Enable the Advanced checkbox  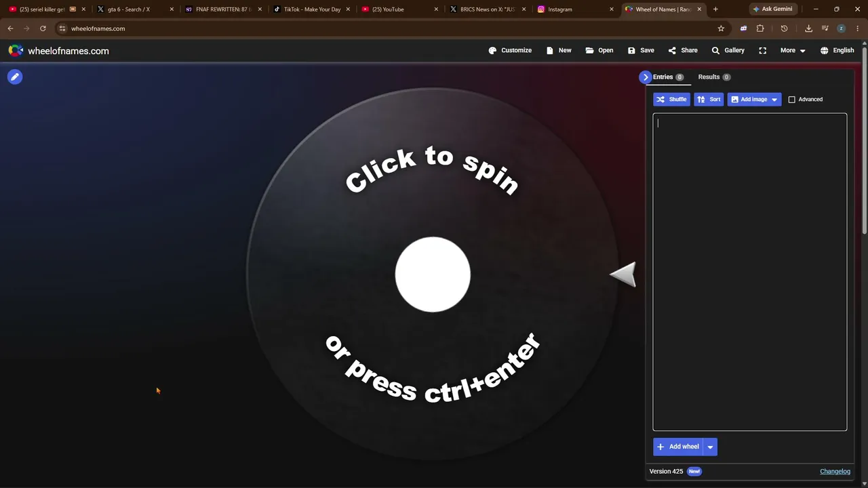tap(791, 100)
